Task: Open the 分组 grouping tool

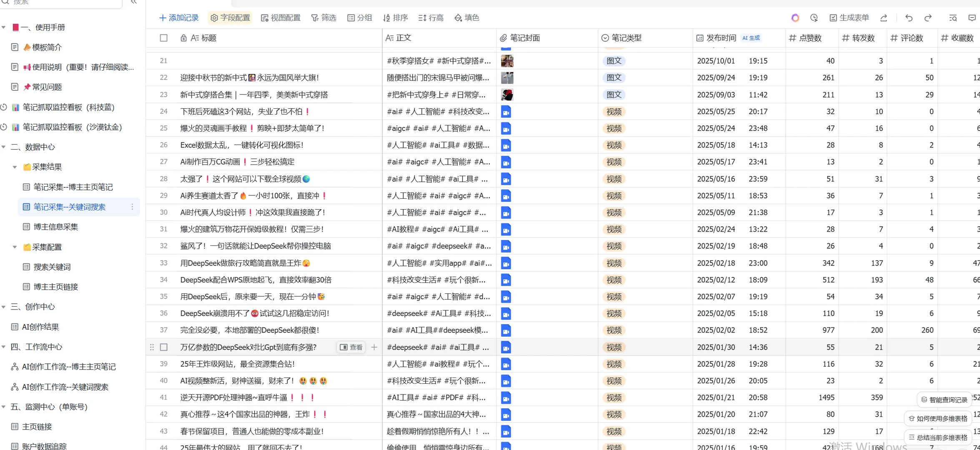Action: 359,18
